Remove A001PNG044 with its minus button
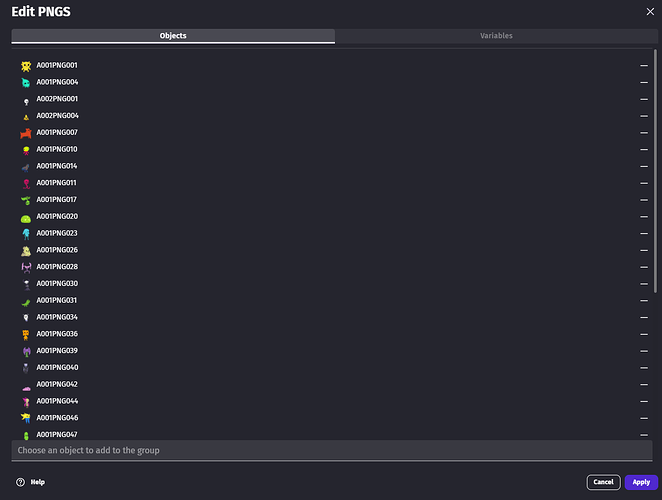Image resolution: width=662 pixels, height=500 pixels. [x=644, y=401]
